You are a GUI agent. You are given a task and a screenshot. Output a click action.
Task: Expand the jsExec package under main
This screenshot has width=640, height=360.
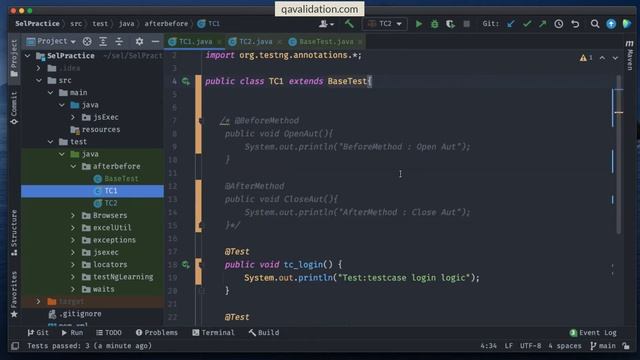point(73,117)
